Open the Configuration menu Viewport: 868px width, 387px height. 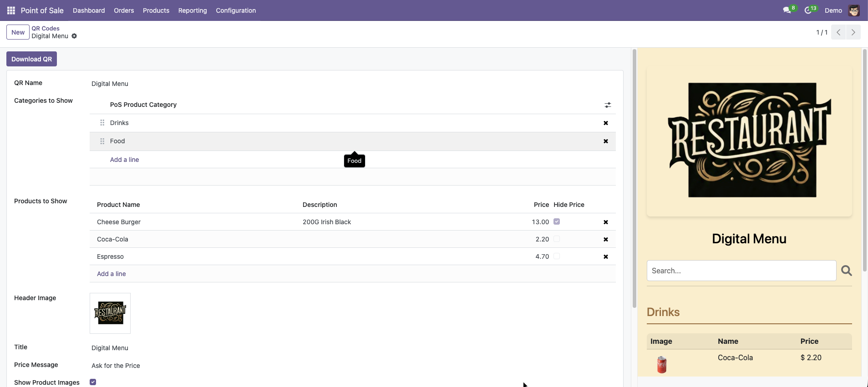tap(236, 10)
